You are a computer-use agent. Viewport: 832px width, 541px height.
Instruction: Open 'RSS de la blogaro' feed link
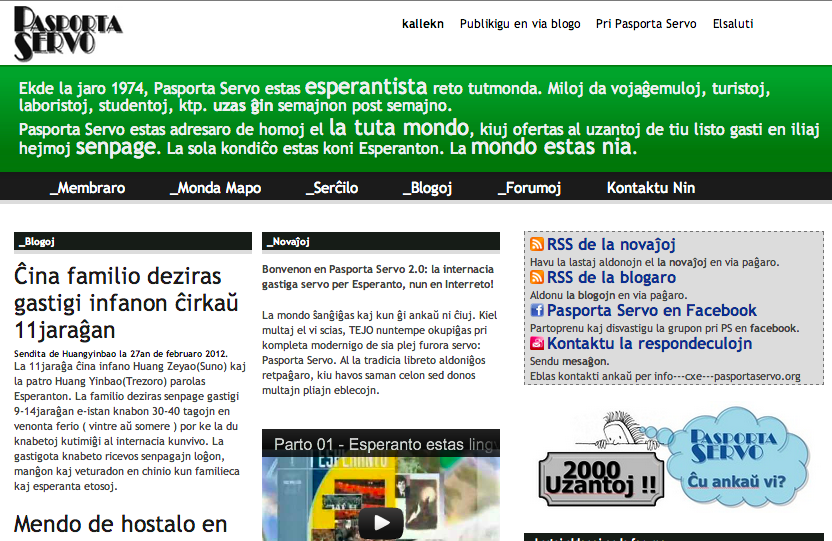(611, 277)
